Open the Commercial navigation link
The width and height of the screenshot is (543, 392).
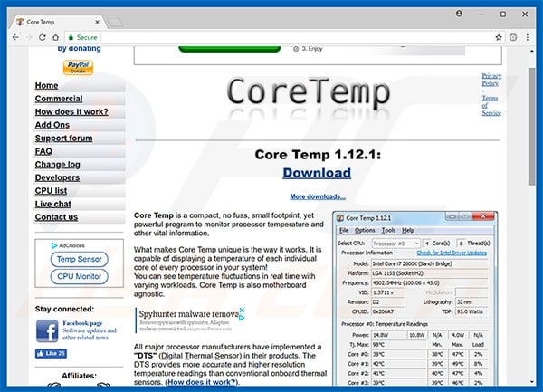point(59,99)
